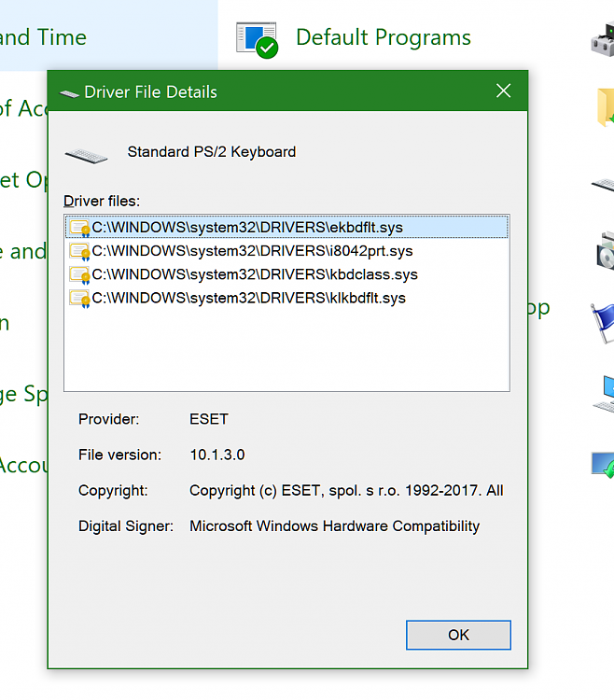The height and width of the screenshot is (700, 614).
Task: Click the certificate icon next to kbdclass.sys
Action: (x=78, y=275)
